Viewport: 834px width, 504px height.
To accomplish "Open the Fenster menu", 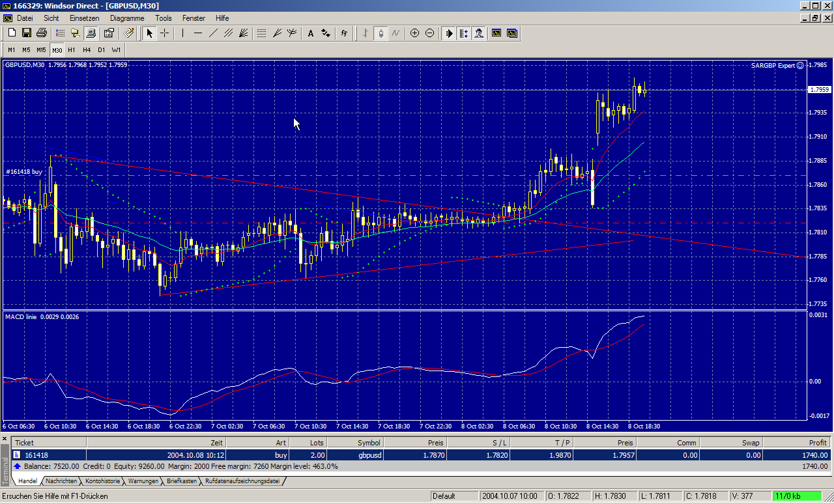I will [194, 18].
